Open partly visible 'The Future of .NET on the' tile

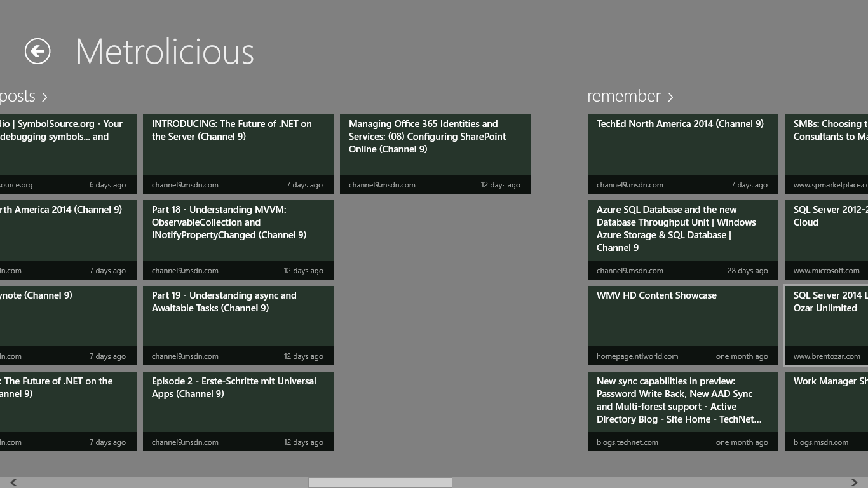pyautogui.click(x=68, y=411)
